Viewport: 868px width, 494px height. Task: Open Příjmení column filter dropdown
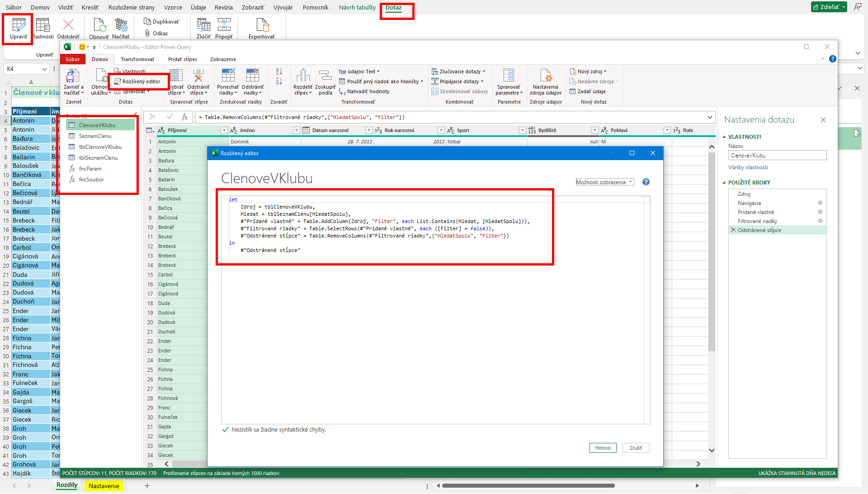pyautogui.click(x=224, y=130)
